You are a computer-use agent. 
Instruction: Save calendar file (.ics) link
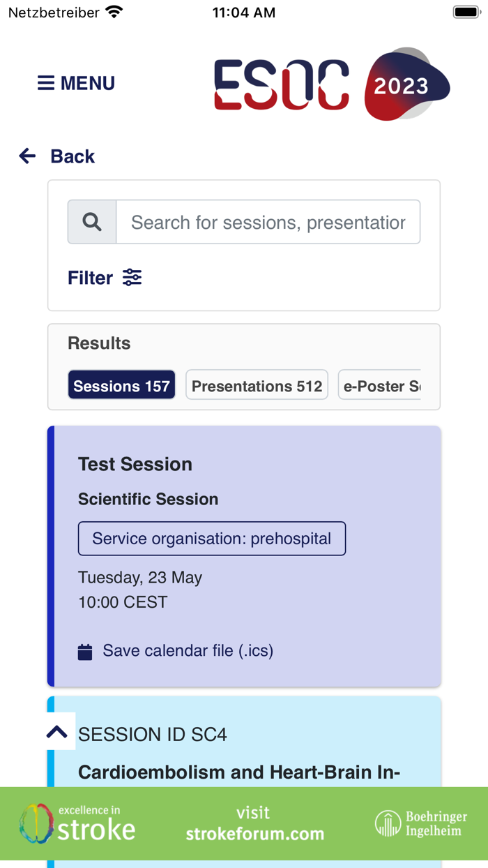(x=188, y=651)
